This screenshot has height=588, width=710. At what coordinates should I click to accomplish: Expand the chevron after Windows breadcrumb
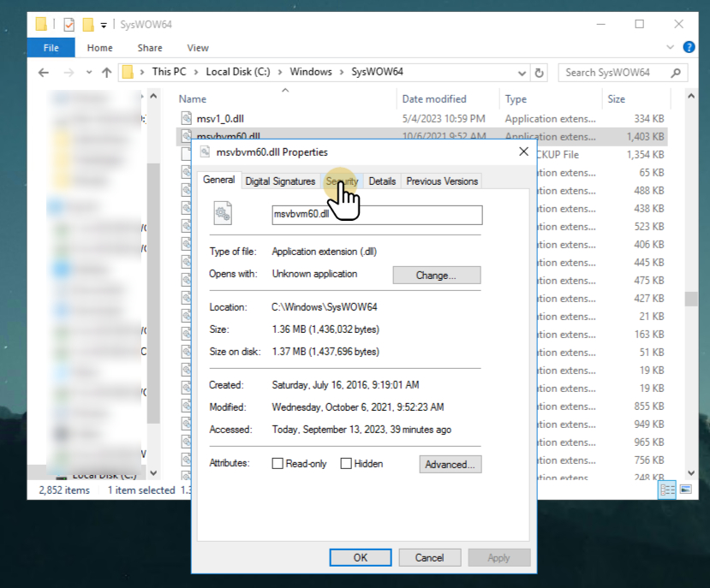click(x=342, y=73)
